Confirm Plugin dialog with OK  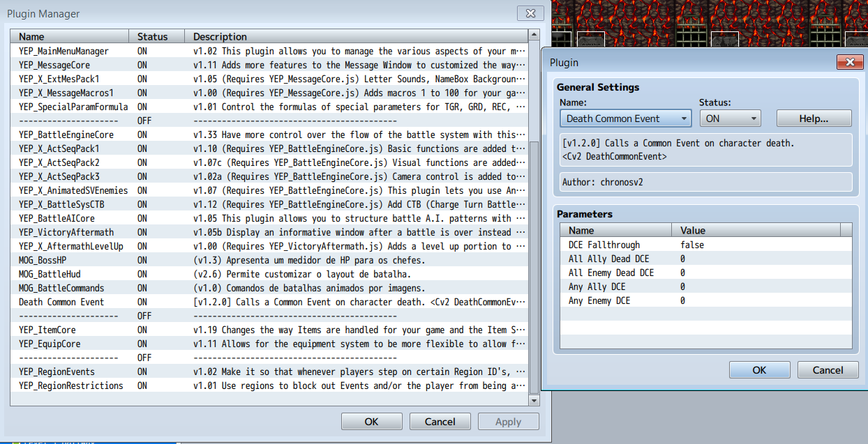tap(759, 370)
